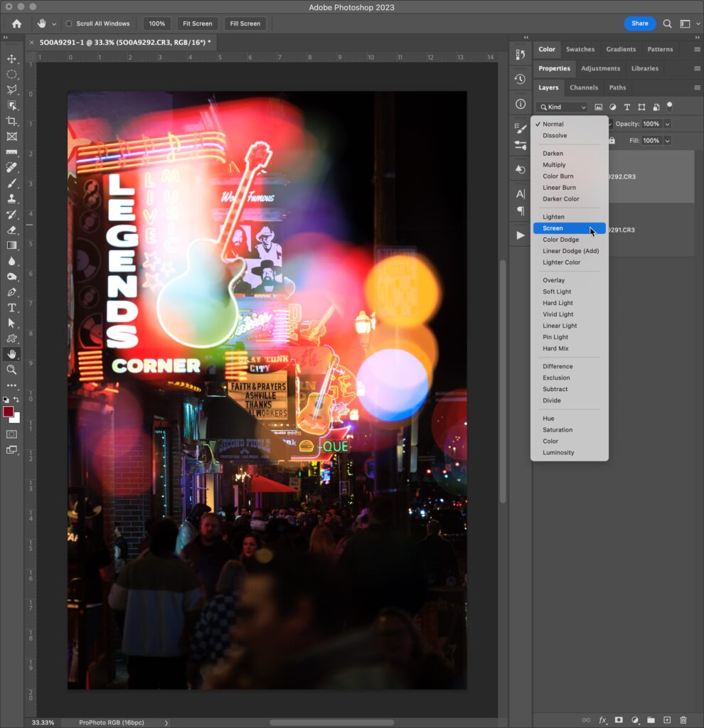
Task: Toggle type layer filter
Action: click(x=627, y=107)
